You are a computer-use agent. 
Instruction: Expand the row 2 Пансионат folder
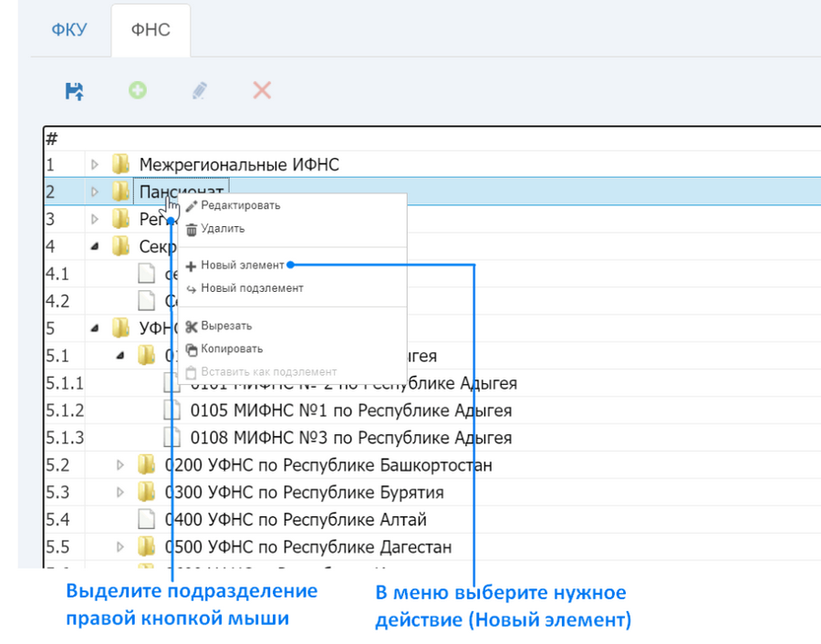[x=94, y=192]
